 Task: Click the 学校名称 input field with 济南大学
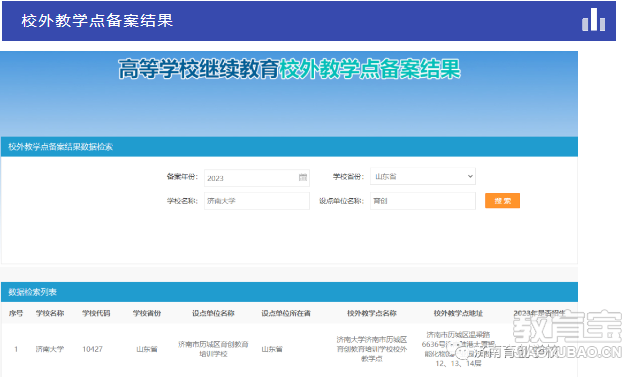(x=257, y=201)
